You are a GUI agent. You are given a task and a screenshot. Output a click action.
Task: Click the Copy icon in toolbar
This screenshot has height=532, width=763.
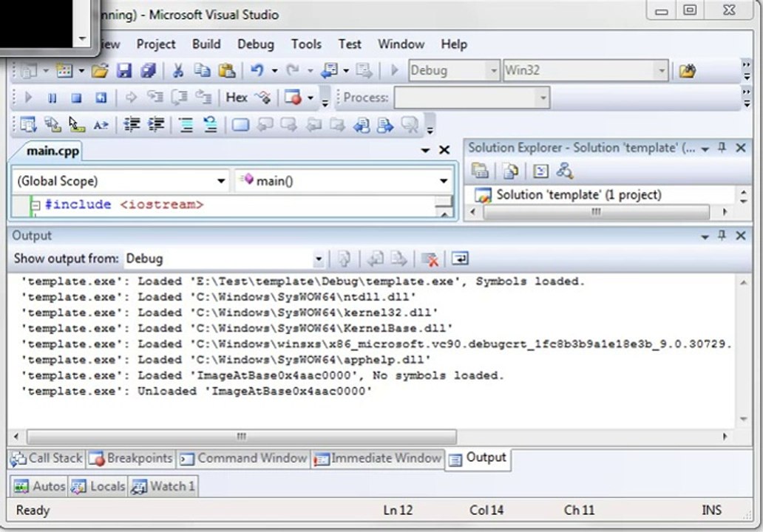(202, 71)
